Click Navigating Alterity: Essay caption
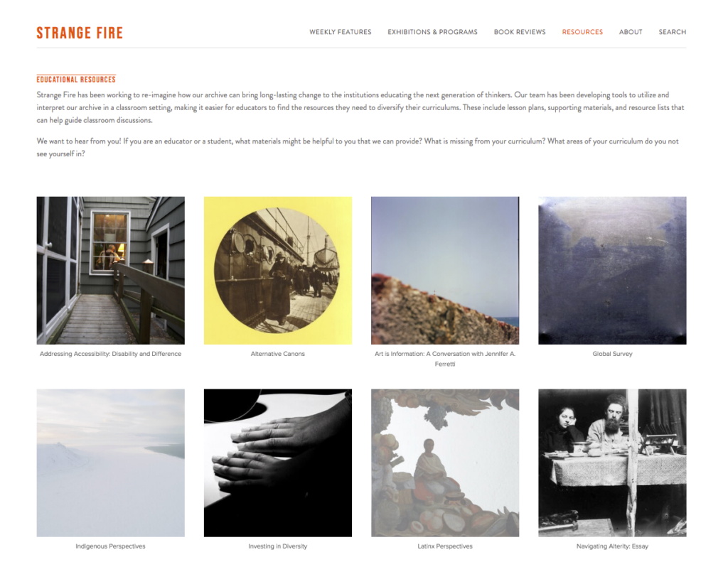 tap(612, 546)
